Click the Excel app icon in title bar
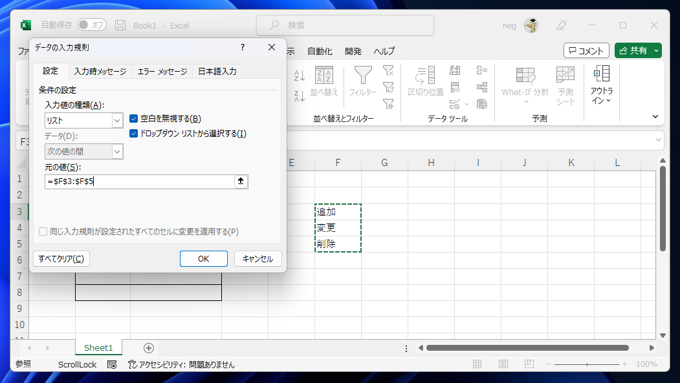The height and width of the screenshot is (383, 680). tap(26, 25)
